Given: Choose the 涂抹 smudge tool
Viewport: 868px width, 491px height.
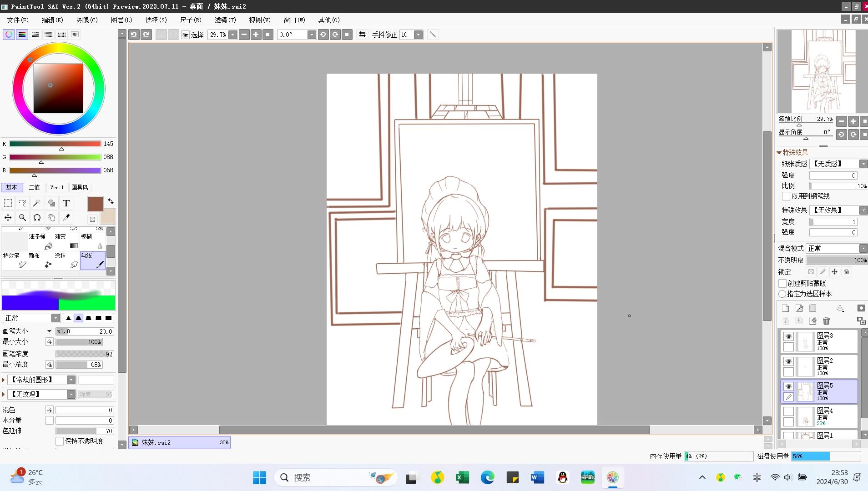Looking at the screenshot, I should [67, 261].
